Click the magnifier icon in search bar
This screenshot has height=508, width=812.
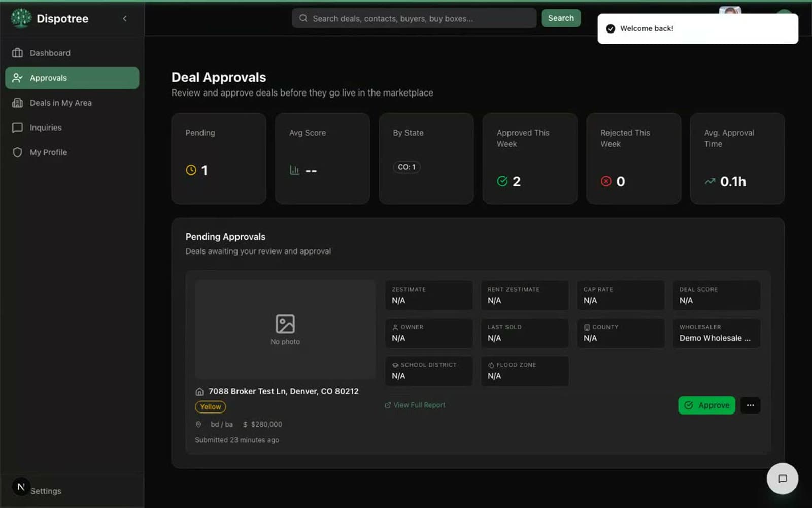303,18
